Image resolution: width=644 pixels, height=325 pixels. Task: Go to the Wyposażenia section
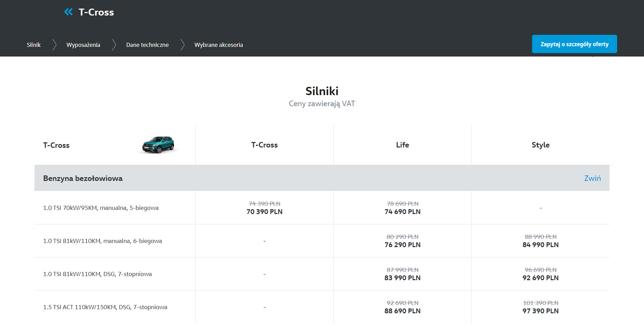point(83,45)
